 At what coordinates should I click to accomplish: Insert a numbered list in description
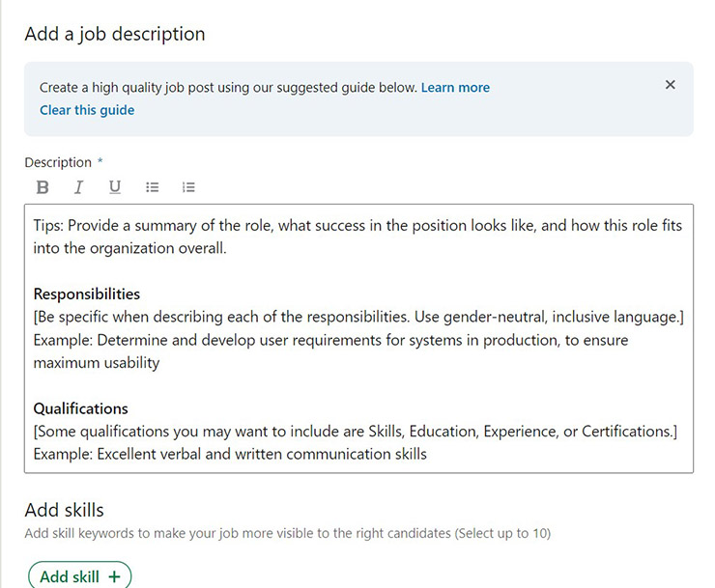click(x=188, y=187)
